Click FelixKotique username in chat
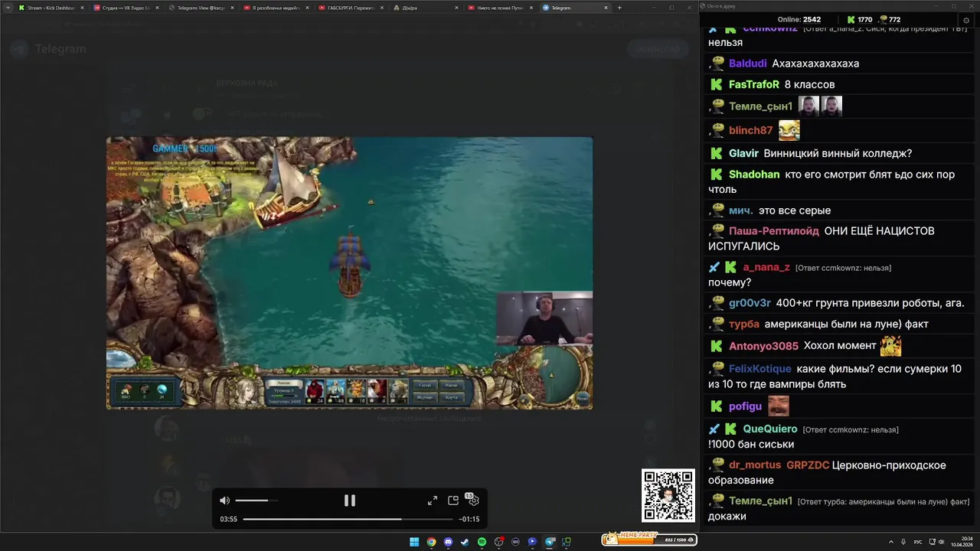 760,369
